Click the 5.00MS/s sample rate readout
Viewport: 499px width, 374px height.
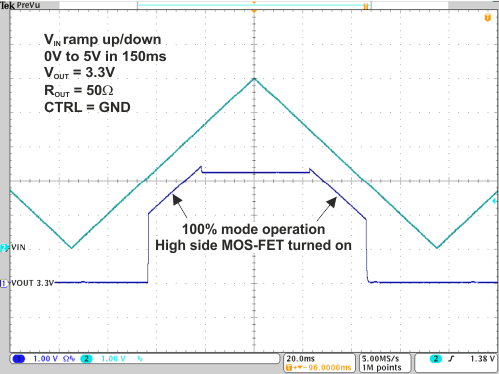click(380, 359)
